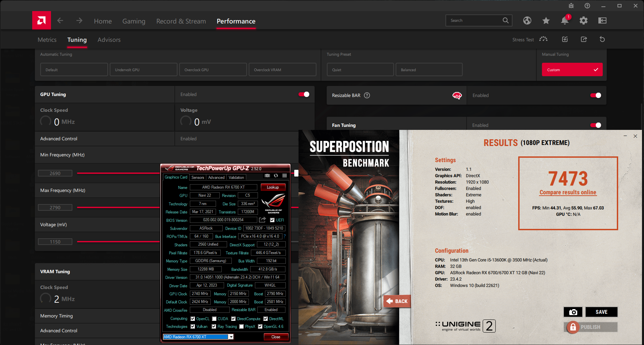
Task: Open AMD Software settings gear
Action: [x=584, y=20]
